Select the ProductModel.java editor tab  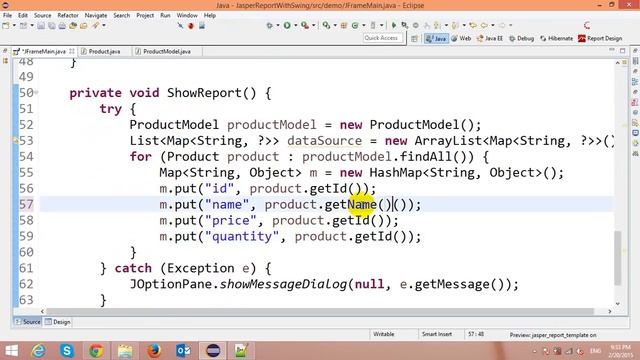167,51
